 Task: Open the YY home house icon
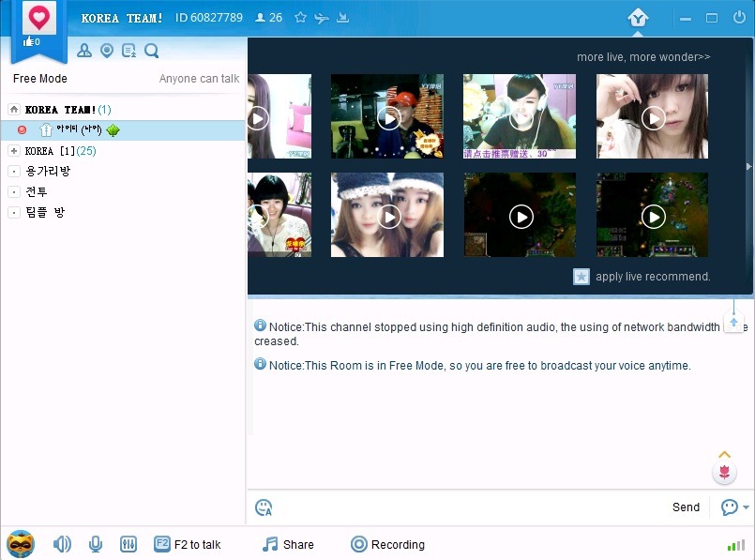coord(638,18)
